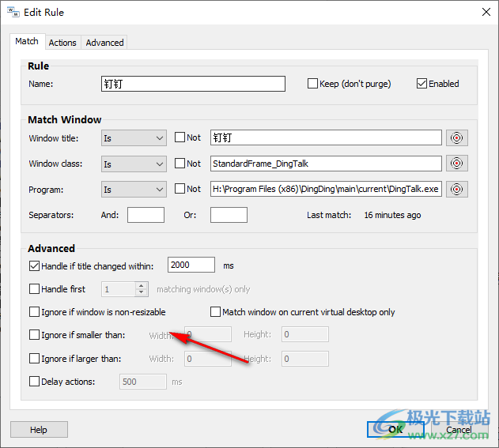The image size is (499, 448).
Task: Click the Window title target picker icon
Action: point(456,138)
